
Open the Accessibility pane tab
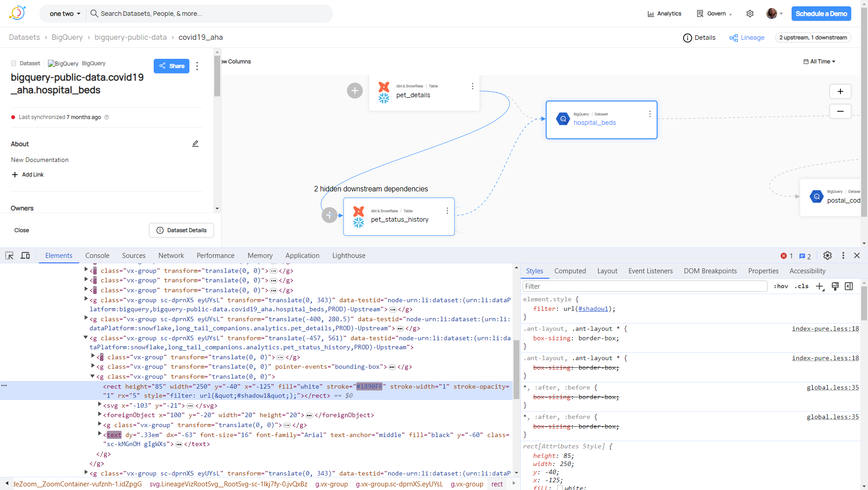pyautogui.click(x=807, y=271)
